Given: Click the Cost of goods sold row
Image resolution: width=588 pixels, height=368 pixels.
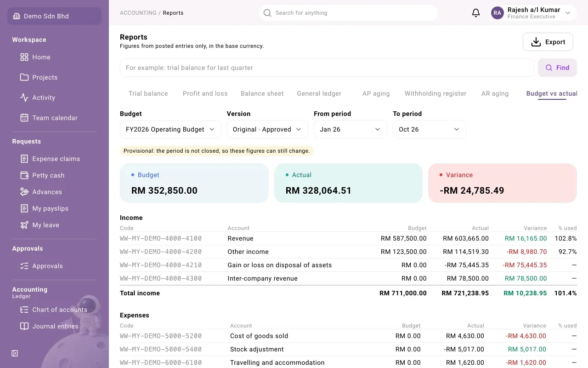Looking at the screenshot, I should pyautogui.click(x=348, y=336).
